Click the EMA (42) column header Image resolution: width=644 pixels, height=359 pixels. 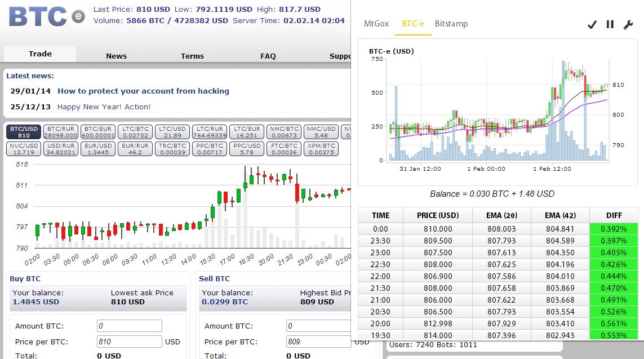pyautogui.click(x=560, y=215)
